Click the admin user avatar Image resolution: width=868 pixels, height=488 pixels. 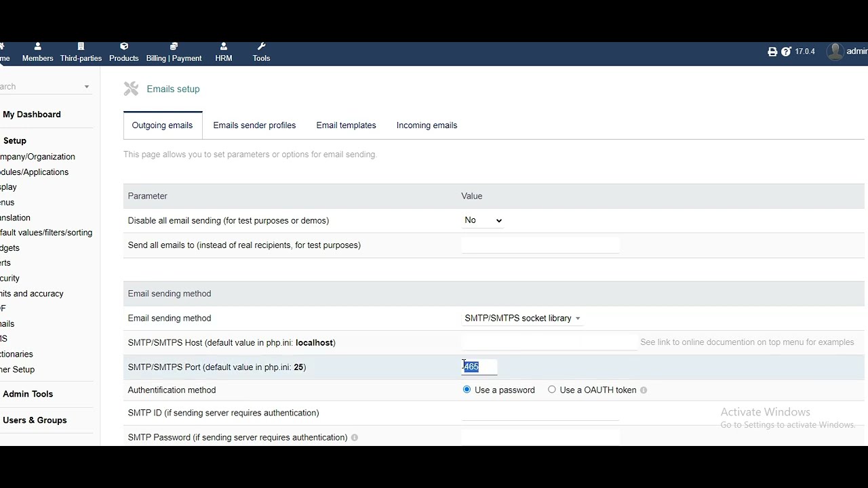(x=835, y=52)
